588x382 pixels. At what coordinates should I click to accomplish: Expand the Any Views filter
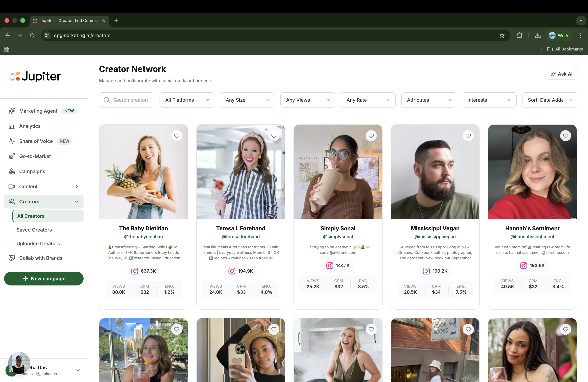coord(308,100)
